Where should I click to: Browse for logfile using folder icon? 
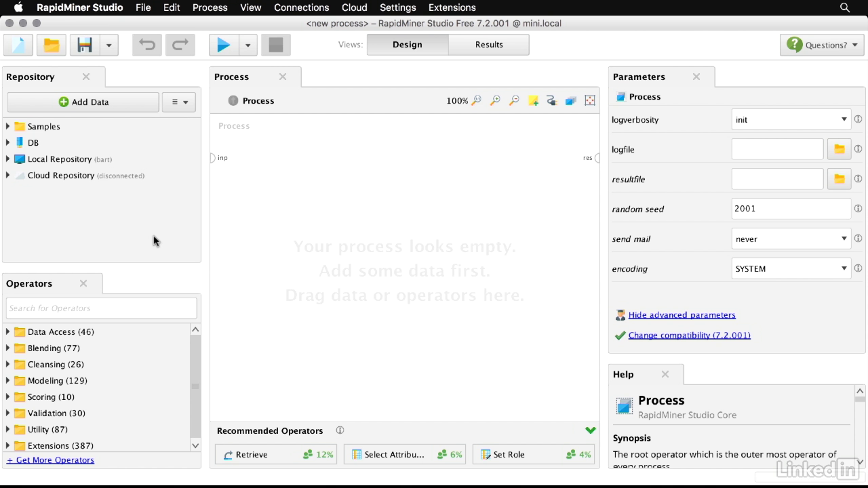pyautogui.click(x=839, y=149)
